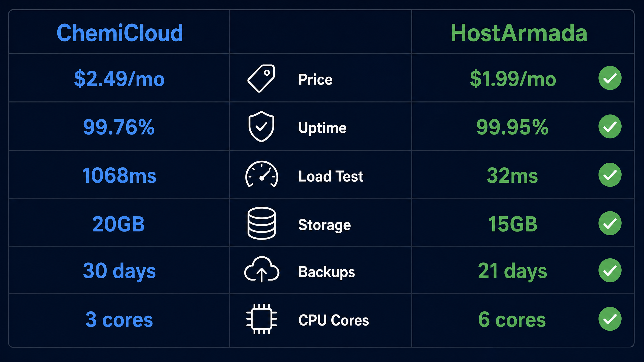The image size is (644, 362).
Task: Click the cloud upload Backups icon
Action: pyautogui.click(x=262, y=269)
